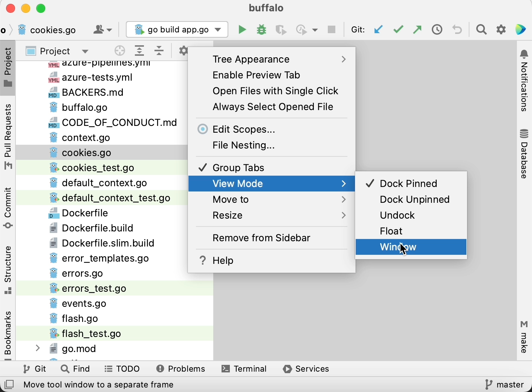Viewport: 532px width, 392px height.
Task: Toggle Enable Preview Tab
Action: click(272, 75)
